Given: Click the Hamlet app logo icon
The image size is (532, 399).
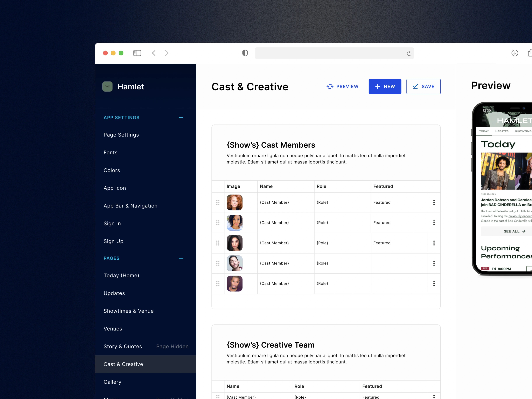Looking at the screenshot, I should [107, 87].
